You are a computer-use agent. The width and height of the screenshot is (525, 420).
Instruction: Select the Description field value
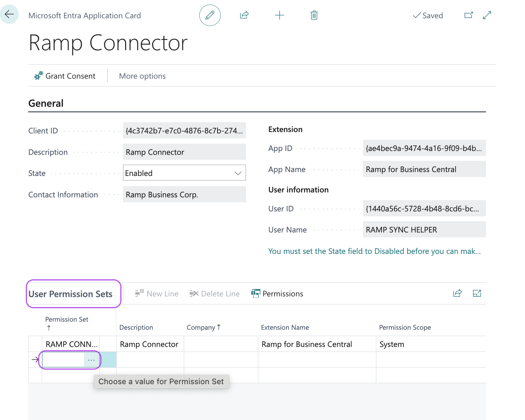point(184,152)
